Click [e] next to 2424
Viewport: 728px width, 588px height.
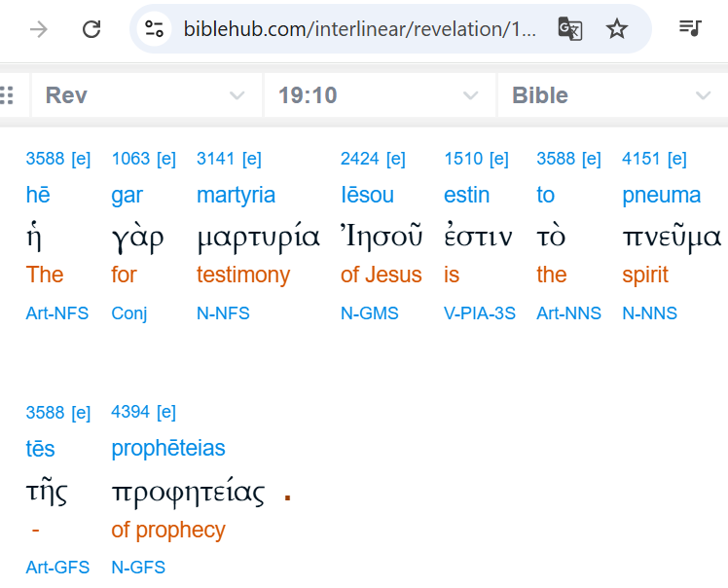[x=395, y=159]
